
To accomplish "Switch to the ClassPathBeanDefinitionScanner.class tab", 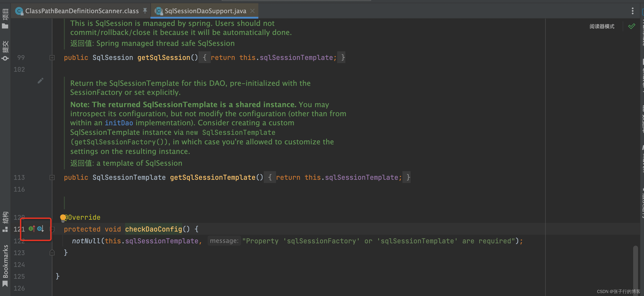I will click(x=82, y=11).
